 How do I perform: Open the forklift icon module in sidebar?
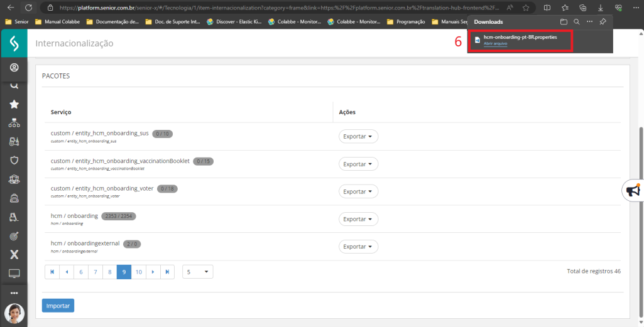(x=14, y=217)
